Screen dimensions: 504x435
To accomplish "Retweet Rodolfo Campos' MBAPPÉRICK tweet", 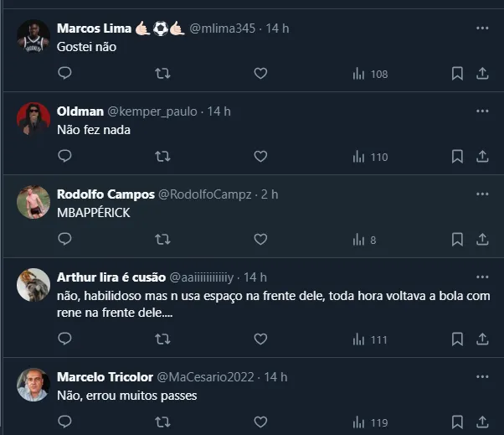I will [163, 240].
